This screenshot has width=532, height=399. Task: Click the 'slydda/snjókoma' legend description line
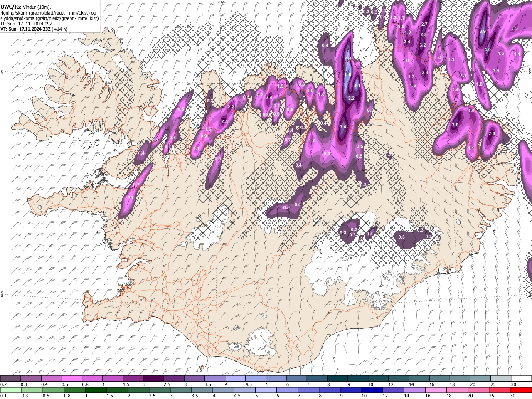coord(49,18)
